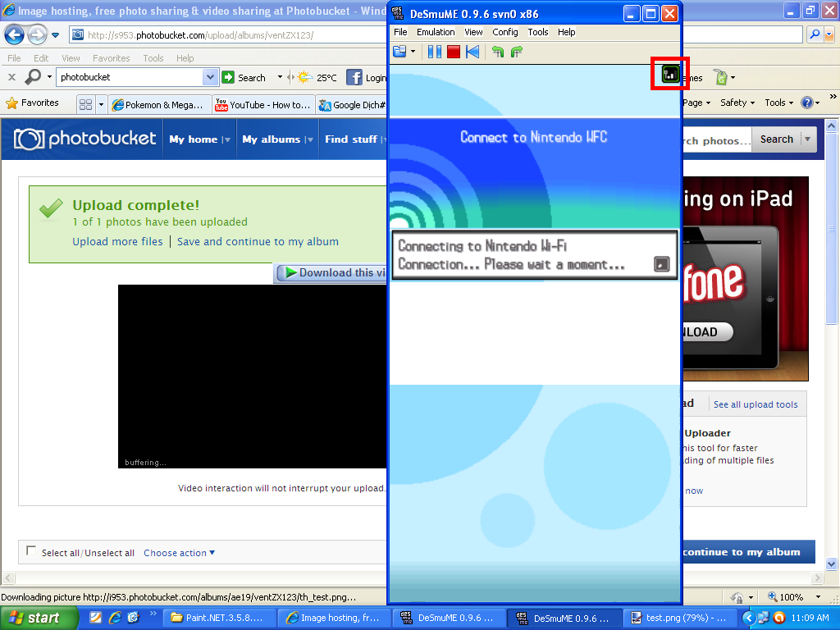Click weather 25°C toolbar icon
840x630 pixels.
coord(317,77)
